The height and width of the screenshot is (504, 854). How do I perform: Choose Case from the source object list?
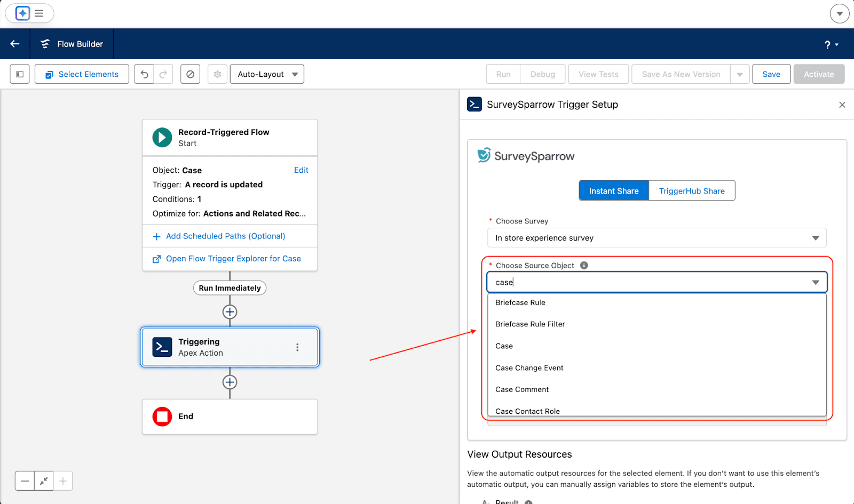(504, 346)
